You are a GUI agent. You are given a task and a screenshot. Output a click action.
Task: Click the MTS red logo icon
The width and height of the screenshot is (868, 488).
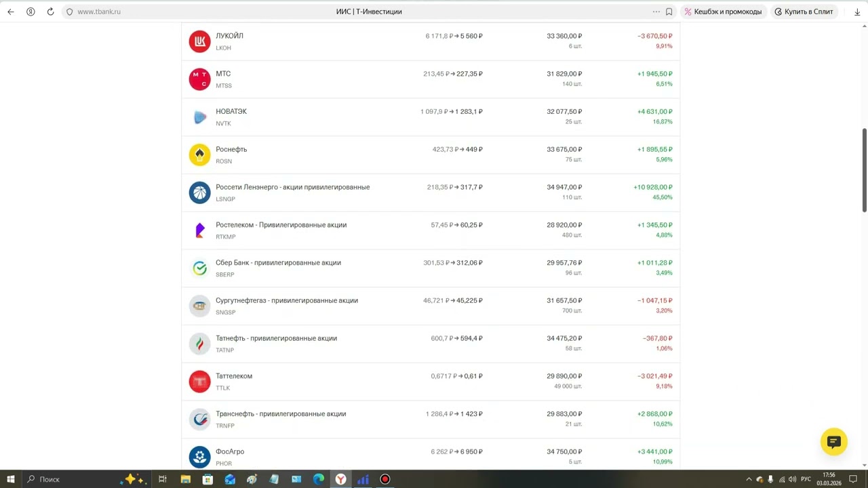tap(199, 79)
